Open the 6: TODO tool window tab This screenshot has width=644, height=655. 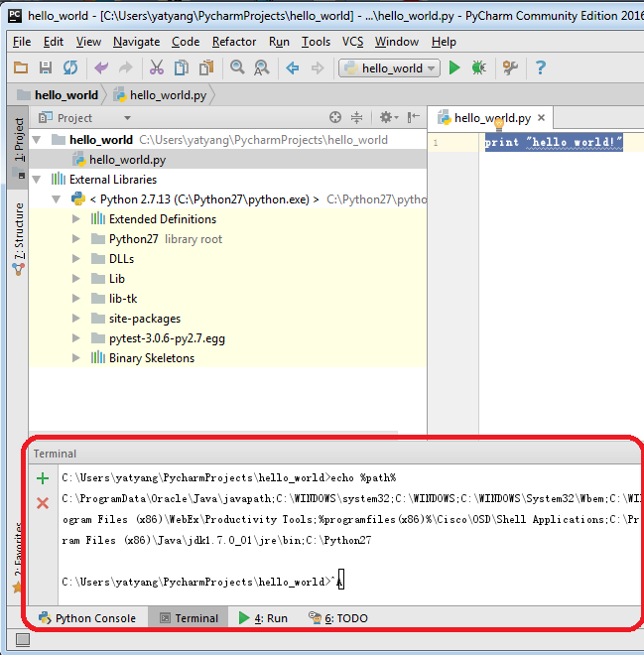click(338, 618)
